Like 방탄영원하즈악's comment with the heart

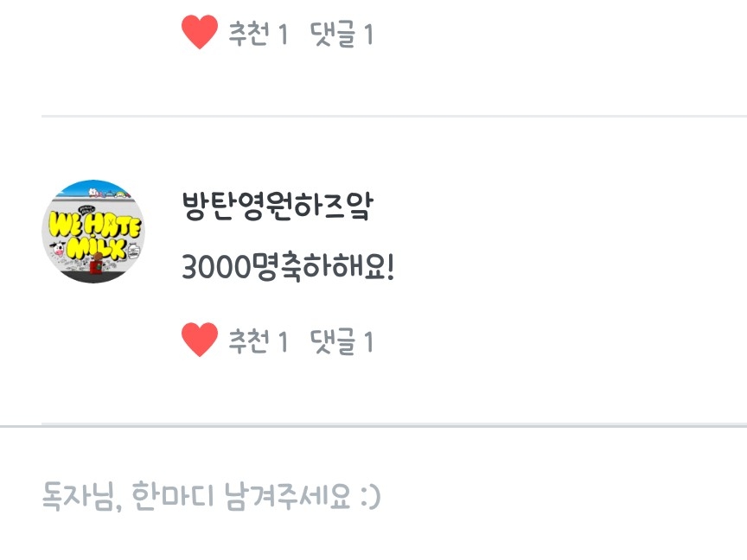[200, 340]
